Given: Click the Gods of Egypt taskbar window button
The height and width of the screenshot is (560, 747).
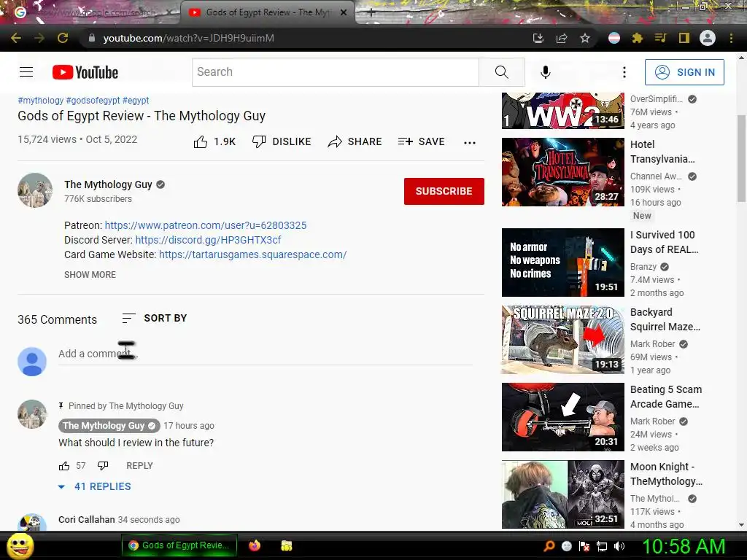Looking at the screenshot, I should 178,545.
